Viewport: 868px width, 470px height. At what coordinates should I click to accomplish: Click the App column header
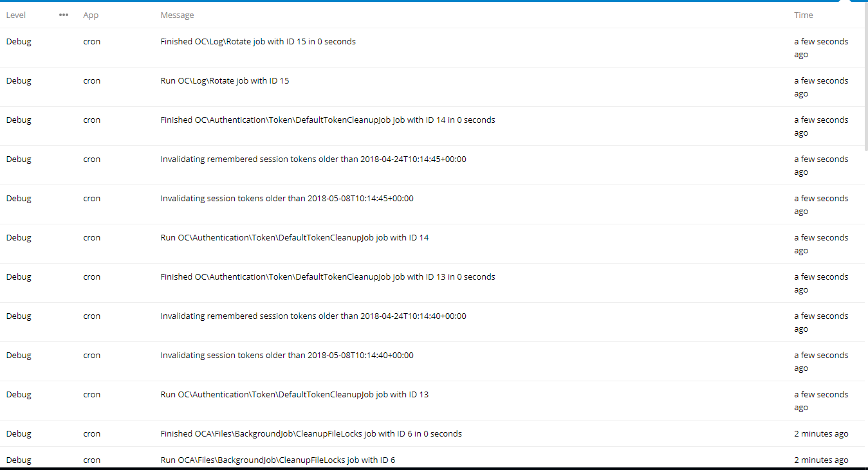click(91, 15)
